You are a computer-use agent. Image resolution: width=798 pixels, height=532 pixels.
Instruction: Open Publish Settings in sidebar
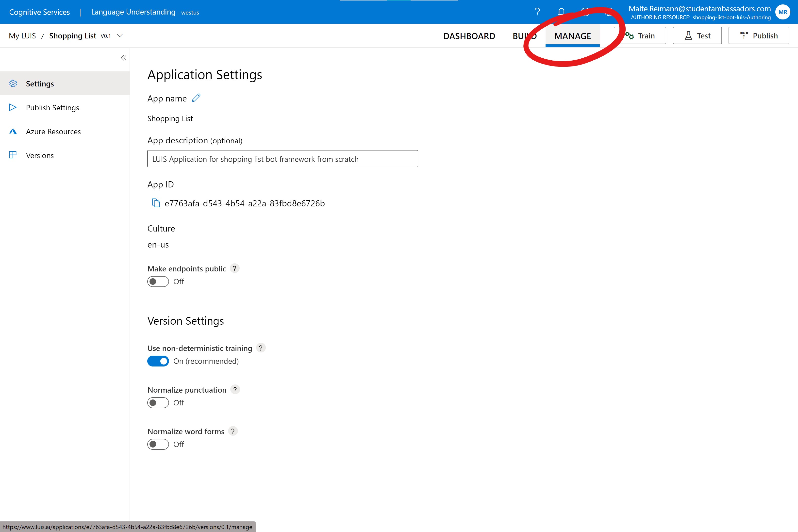[x=52, y=107]
